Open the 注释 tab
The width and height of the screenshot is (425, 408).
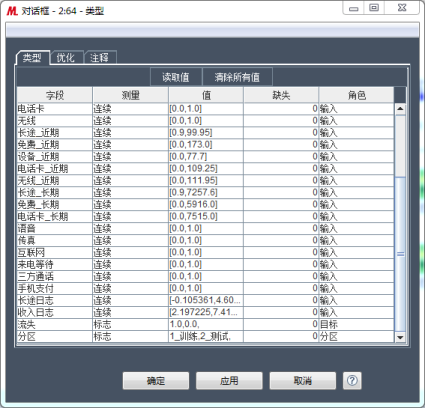point(100,58)
